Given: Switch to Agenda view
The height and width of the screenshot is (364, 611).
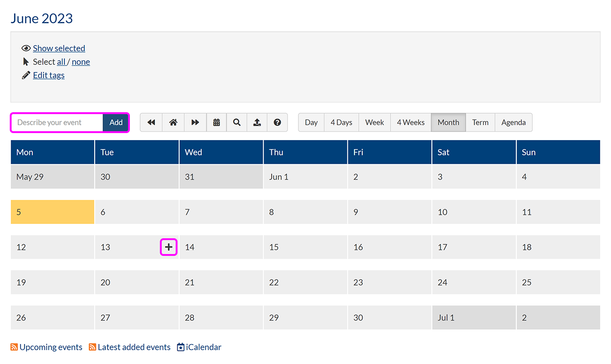Looking at the screenshot, I should click(514, 122).
